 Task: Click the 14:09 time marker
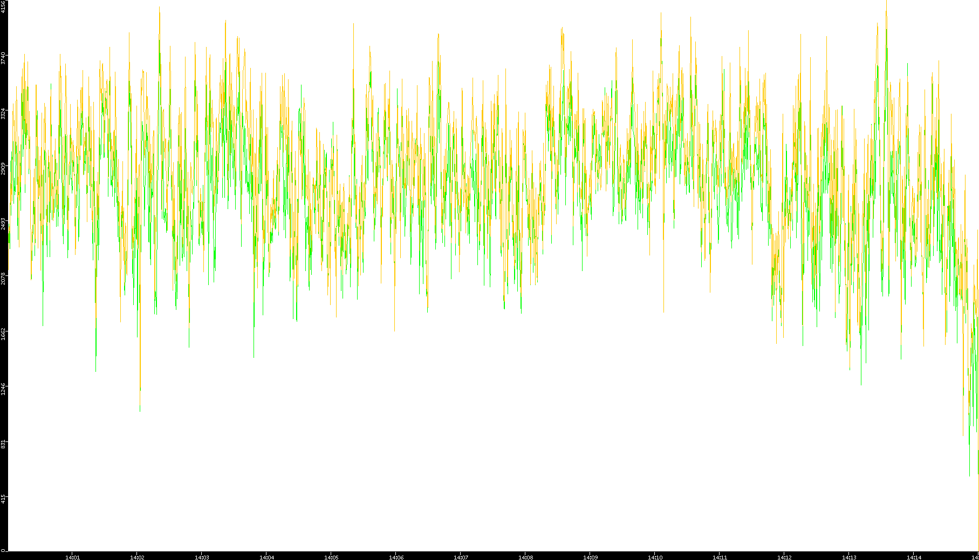point(590,557)
